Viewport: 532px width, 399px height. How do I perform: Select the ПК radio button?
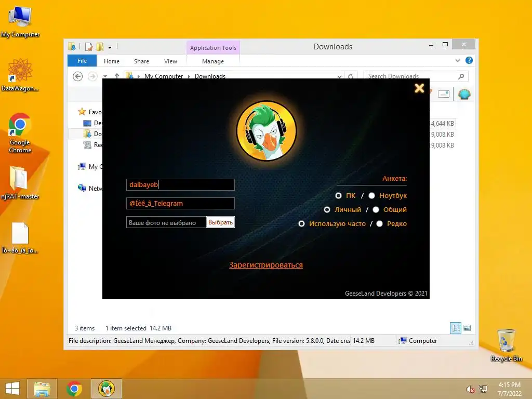(338, 196)
